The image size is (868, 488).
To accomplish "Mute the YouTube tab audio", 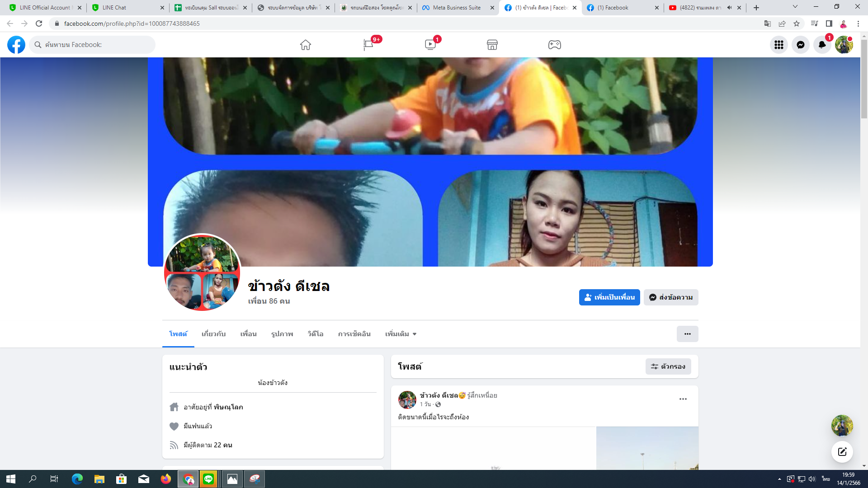I will click(729, 8).
